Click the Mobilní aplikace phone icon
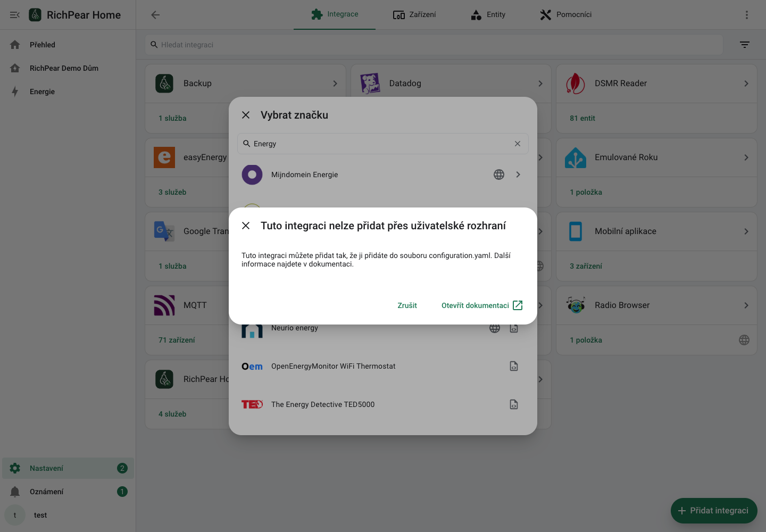The image size is (766, 532). [x=576, y=231]
